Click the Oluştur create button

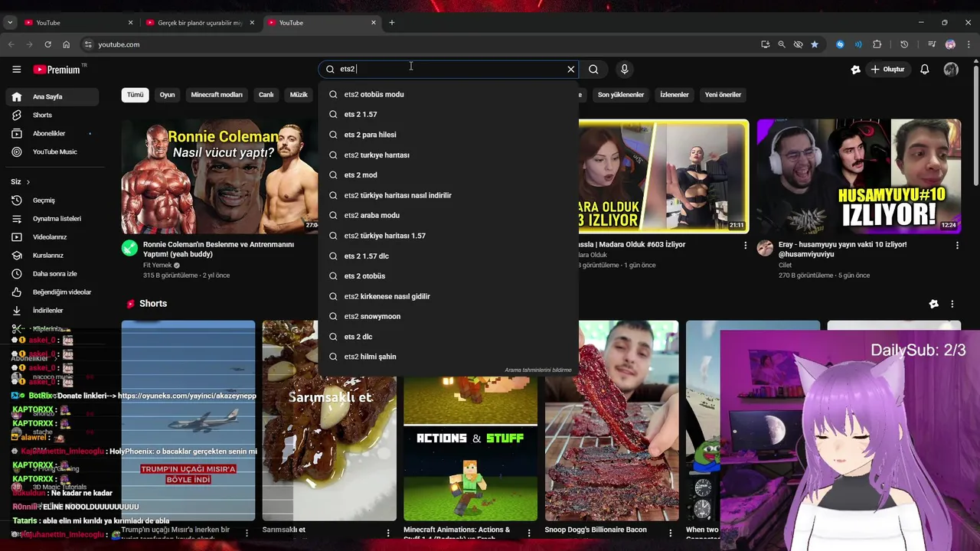point(887,69)
